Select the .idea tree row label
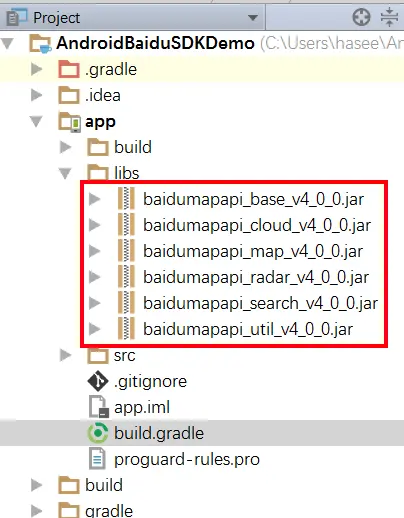This screenshot has width=404, height=518. [x=103, y=96]
